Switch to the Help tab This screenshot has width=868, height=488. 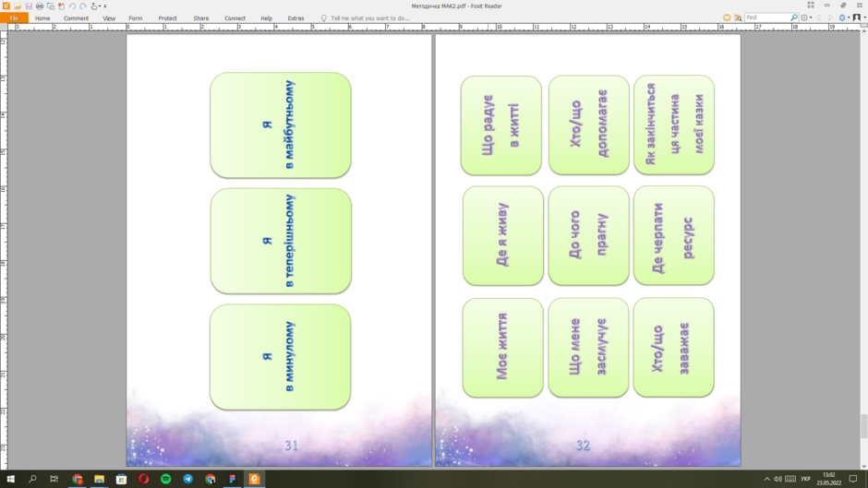pyautogui.click(x=266, y=18)
